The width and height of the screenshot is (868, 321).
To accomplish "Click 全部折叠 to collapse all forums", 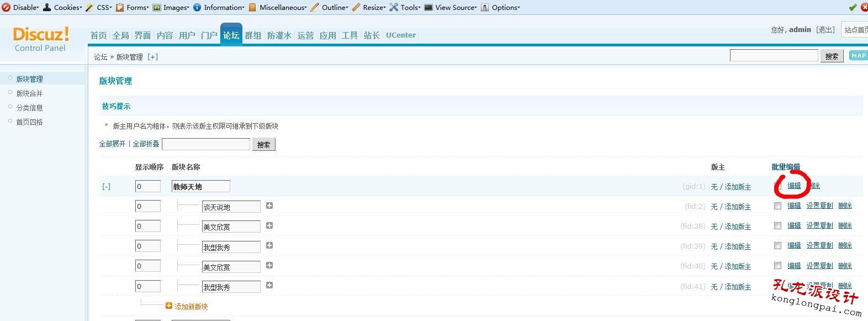I will pos(146,144).
